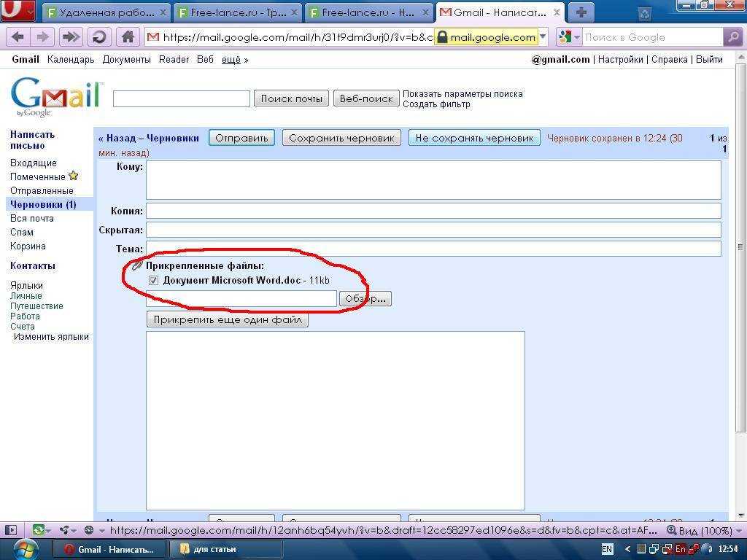Close the Удаленная работа tab
The width and height of the screenshot is (747, 560).
point(163,13)
